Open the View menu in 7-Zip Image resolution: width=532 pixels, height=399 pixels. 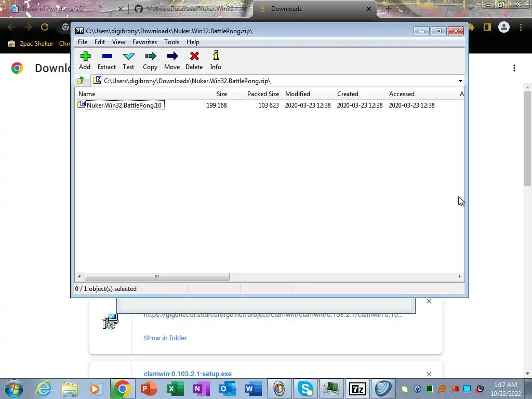(x=118, y=42)
